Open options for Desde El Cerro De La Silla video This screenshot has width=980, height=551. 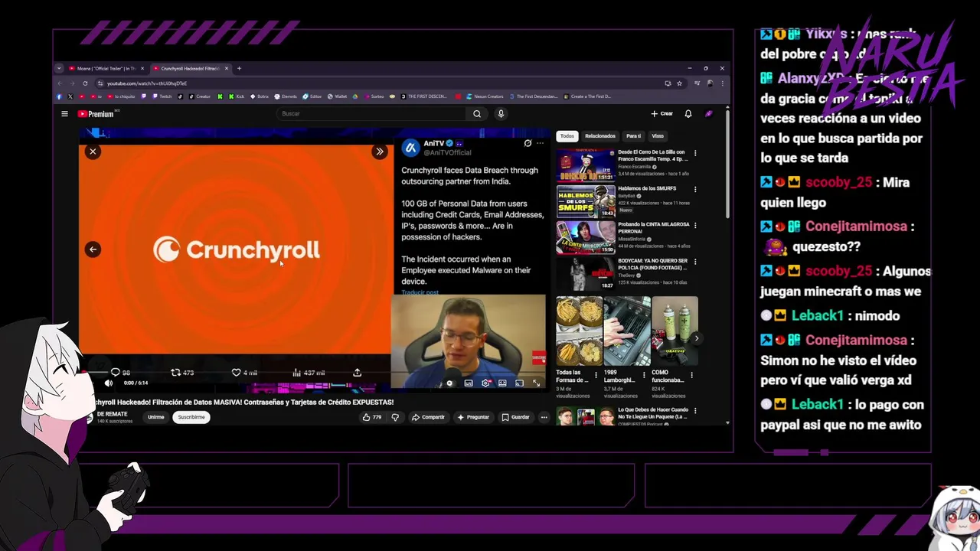point(695,153)
